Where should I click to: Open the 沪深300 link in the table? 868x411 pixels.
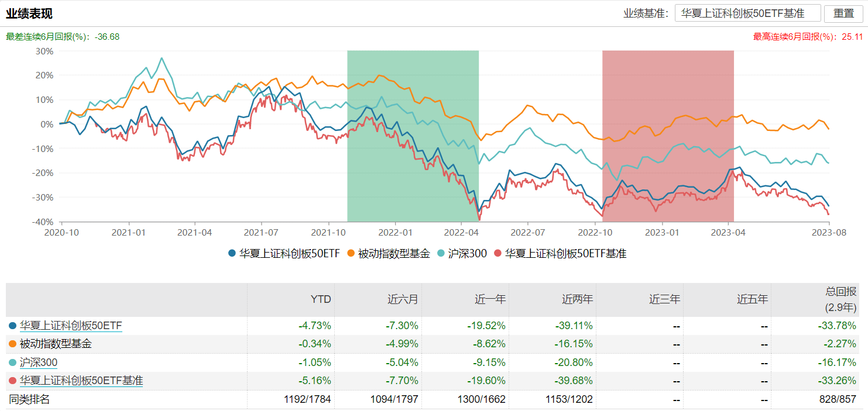(x=39, y=363)
